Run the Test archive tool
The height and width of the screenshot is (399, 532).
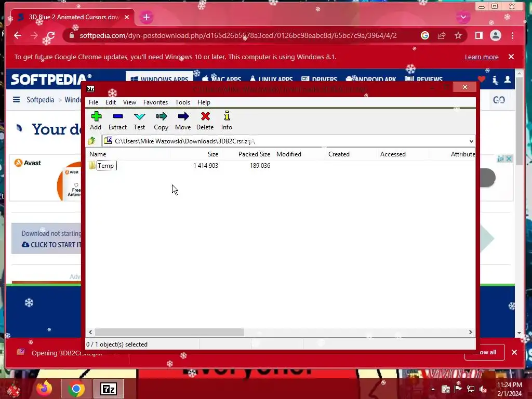(139, 121)
